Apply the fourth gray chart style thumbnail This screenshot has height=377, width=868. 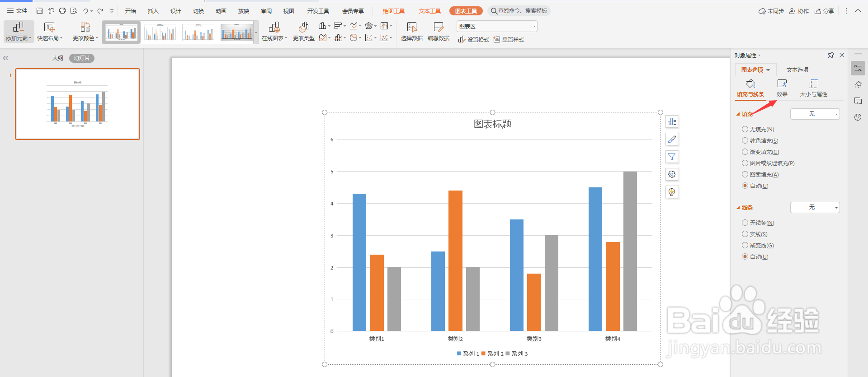point(236,32)
